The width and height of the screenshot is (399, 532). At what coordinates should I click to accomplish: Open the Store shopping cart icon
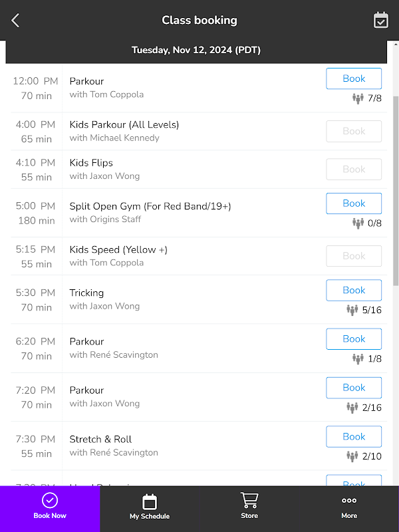(x=249, y=501)
